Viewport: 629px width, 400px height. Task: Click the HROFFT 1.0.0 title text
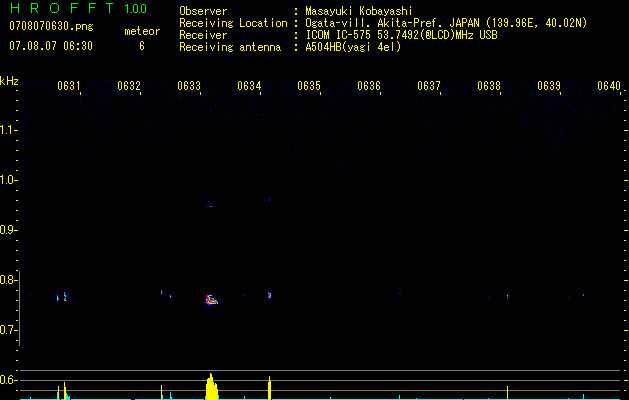78,8
